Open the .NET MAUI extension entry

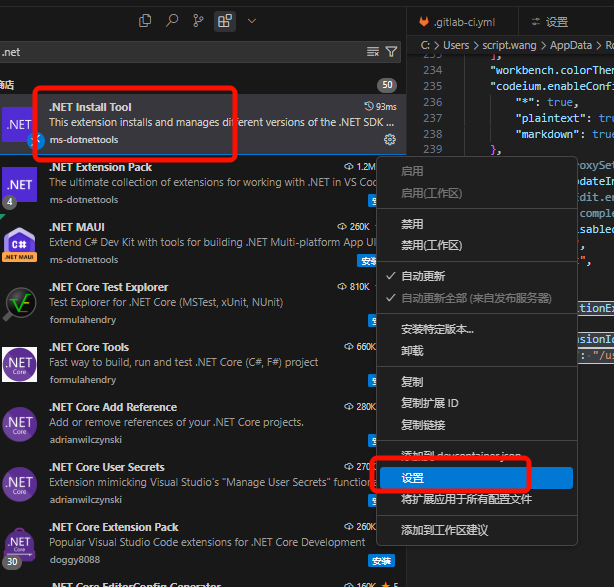coord(188,244)
